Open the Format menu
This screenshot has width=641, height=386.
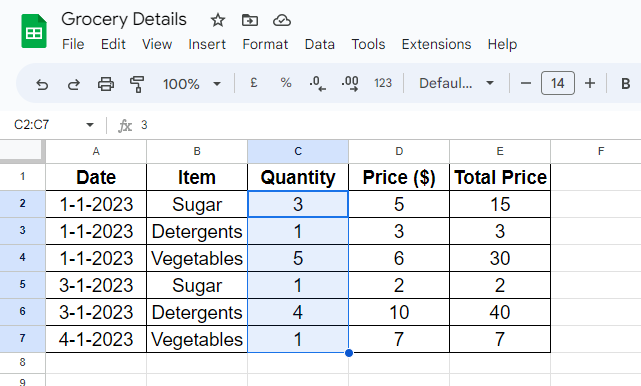click(x=265, y=44)
